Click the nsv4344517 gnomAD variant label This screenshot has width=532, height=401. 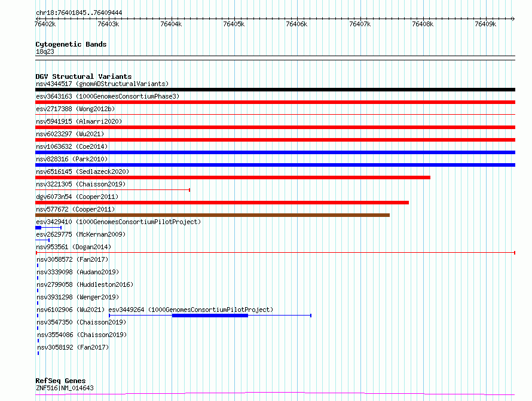[102, 84]
